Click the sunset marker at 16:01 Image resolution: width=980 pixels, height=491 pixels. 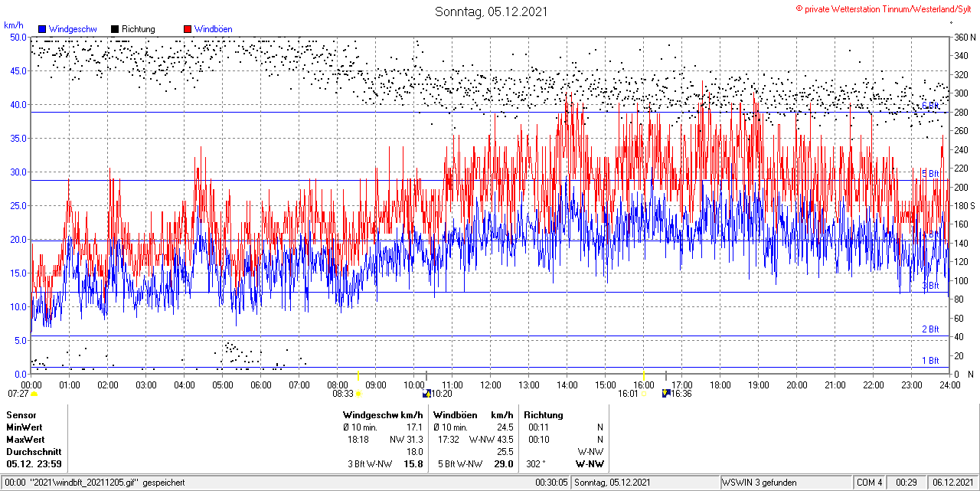coord(642,394)
